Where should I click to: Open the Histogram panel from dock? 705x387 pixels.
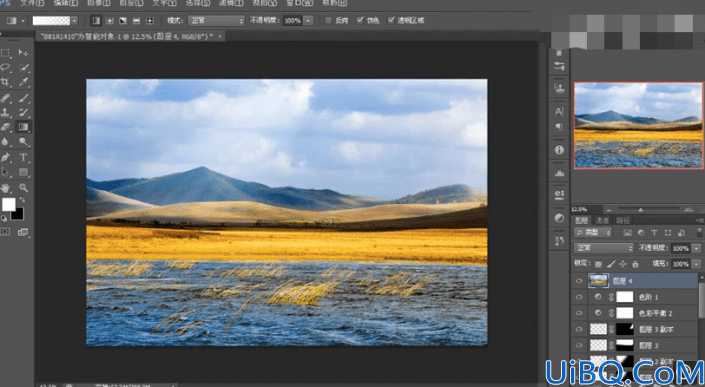tap(559, 173)
